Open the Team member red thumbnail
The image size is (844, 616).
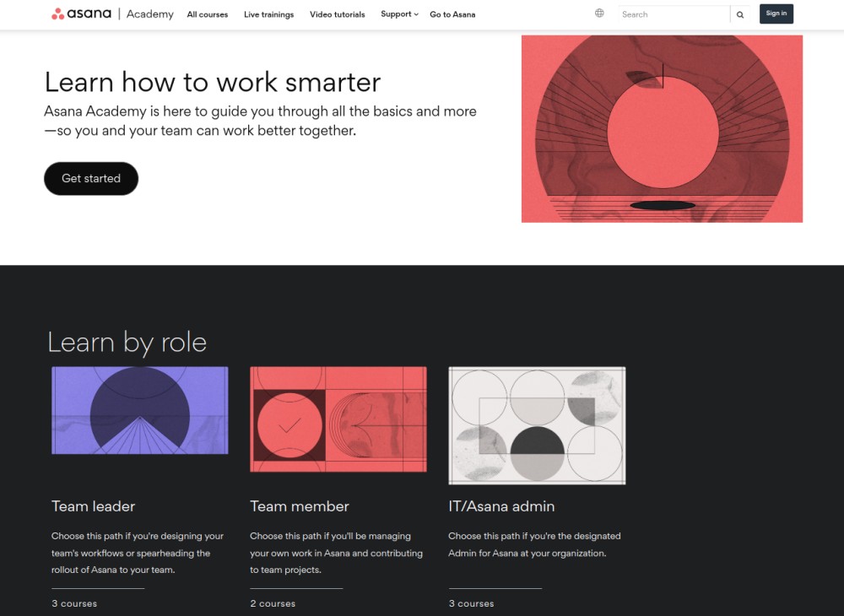[338, 419]
